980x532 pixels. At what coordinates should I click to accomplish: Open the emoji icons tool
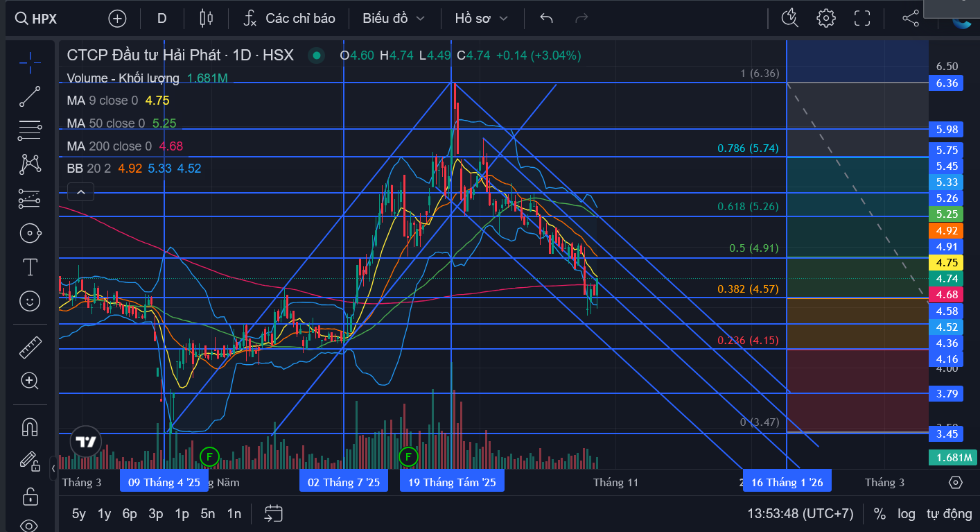[30, 300]
